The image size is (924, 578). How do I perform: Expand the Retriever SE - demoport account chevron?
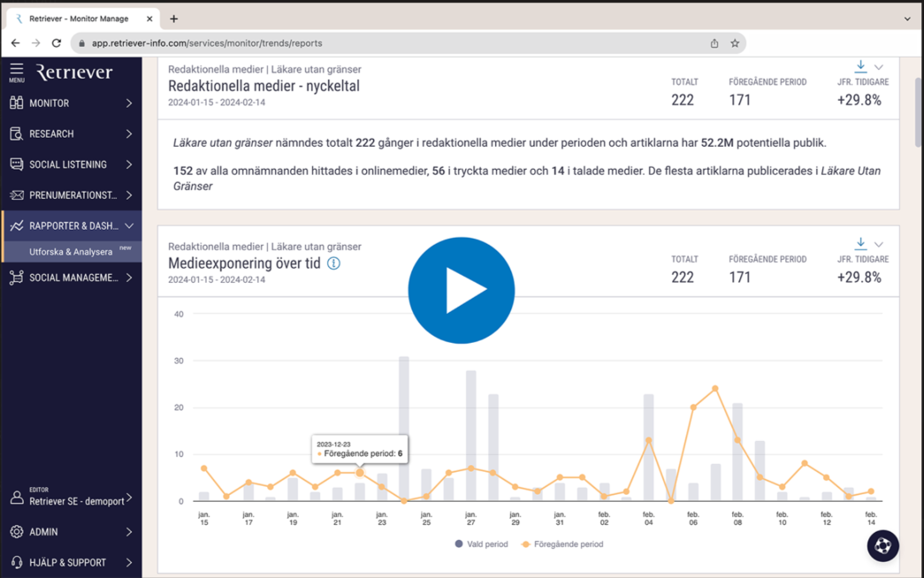[129, 498]
